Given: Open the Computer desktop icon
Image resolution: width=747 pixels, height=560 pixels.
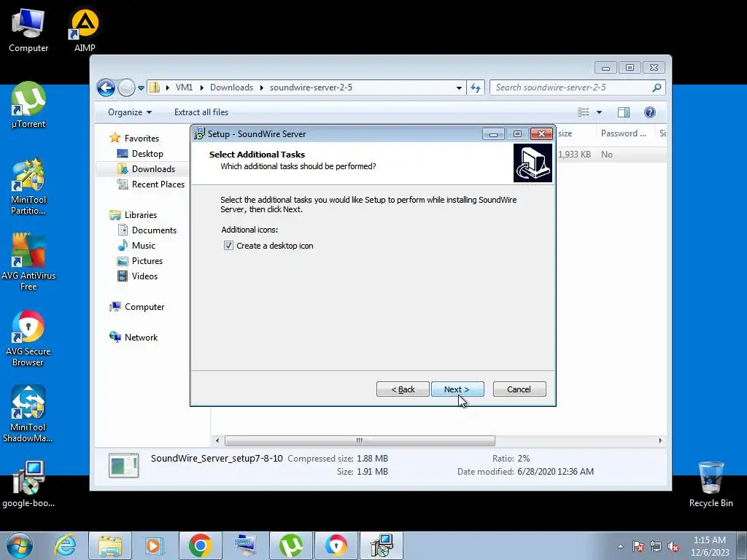Looking at the screenshot, I should pos(28,31).
